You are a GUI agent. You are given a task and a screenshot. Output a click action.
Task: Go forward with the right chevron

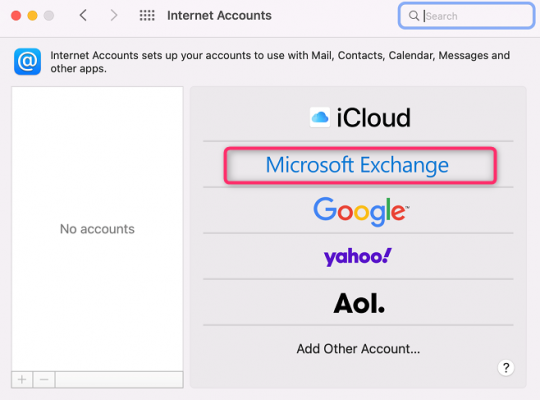pyautogui.click(x=114, y=16)
